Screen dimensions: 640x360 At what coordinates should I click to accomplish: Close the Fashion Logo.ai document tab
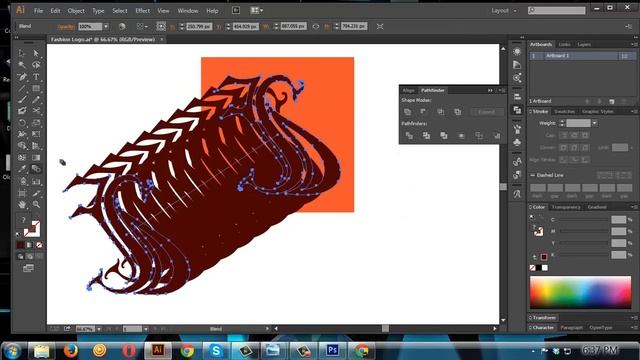tap(162, 40)
